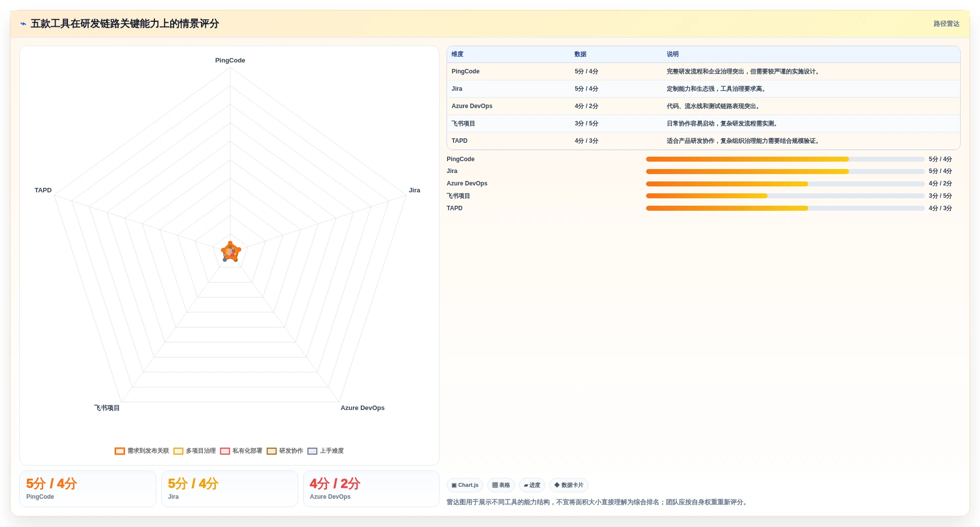Click the Azure DevOps radar axis label
Image resolution: width=980 pixels, height=527 pixels.
(x=363, y=408)
